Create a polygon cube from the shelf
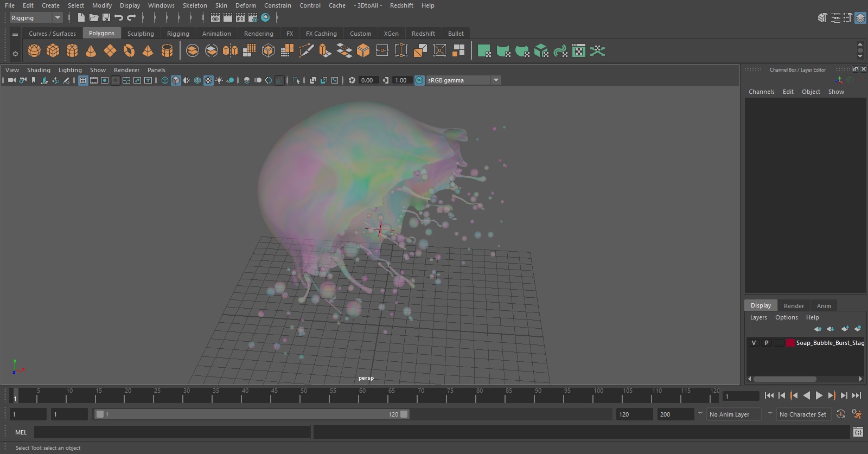Screen dimensions: 868x454 (x=53, y=51)
